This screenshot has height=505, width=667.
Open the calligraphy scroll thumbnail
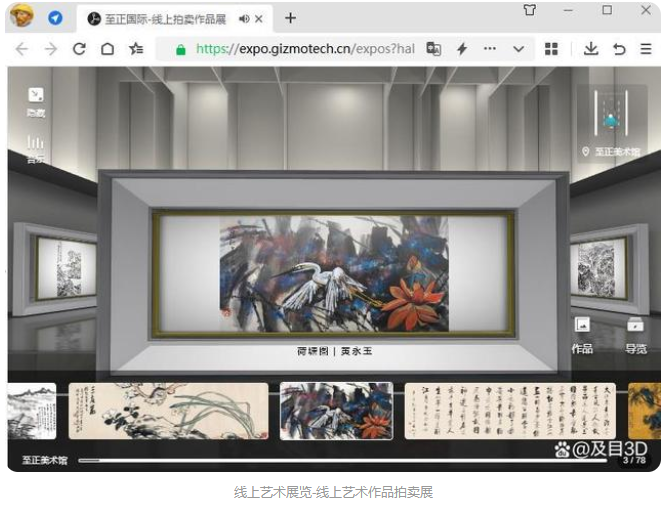pos(510,411)
